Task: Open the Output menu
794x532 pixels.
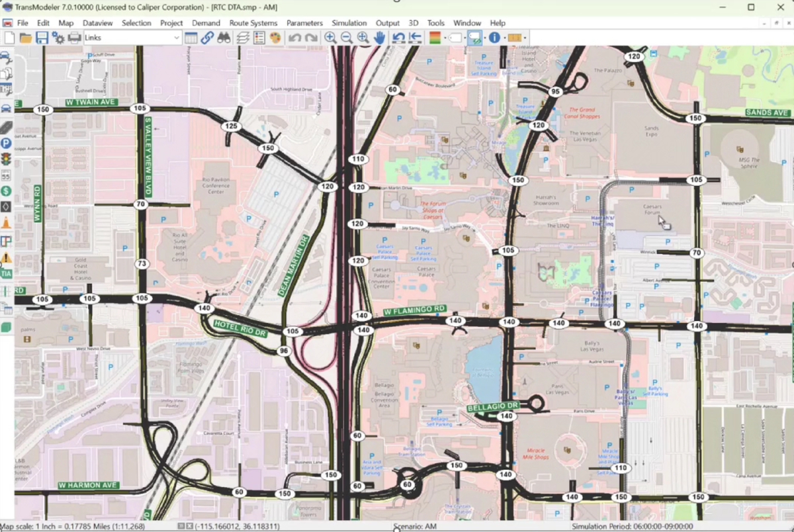Action: [x=388, y=23]
